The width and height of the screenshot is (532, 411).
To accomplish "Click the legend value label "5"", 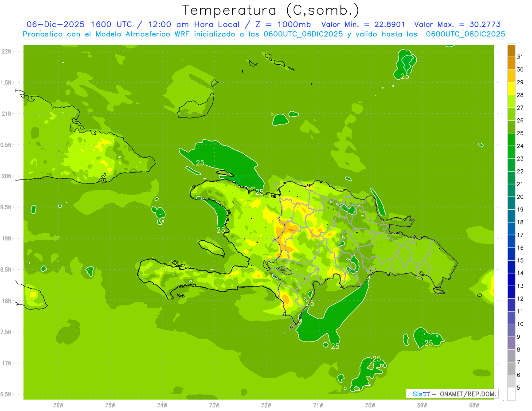I will [519, 388].
